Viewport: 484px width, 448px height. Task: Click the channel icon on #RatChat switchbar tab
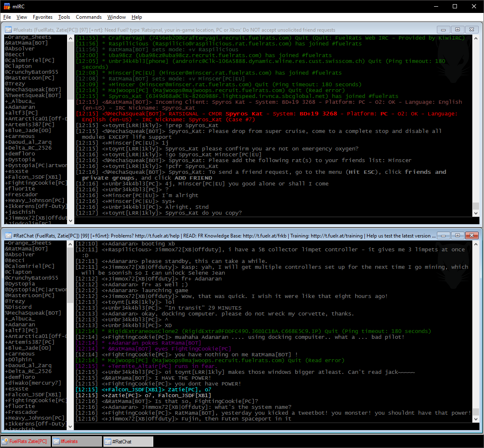point(107,441)
